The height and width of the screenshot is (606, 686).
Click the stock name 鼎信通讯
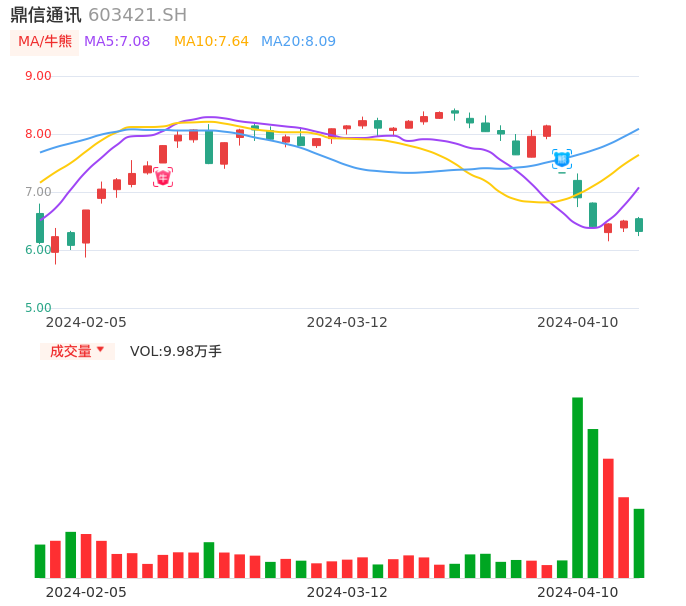tap(46, 15)
